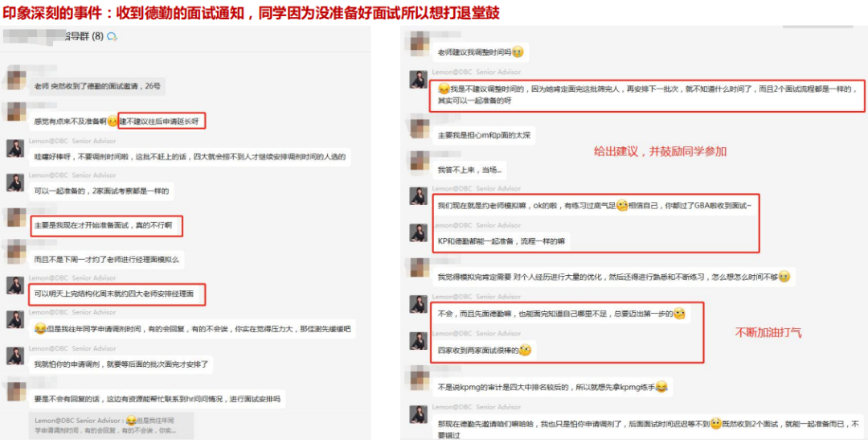
Task: Click the sender name 'Lemon@DBC Senior Advisor' above '不会,而且先面德勤嘛'
Action: (x=477, y=297)
